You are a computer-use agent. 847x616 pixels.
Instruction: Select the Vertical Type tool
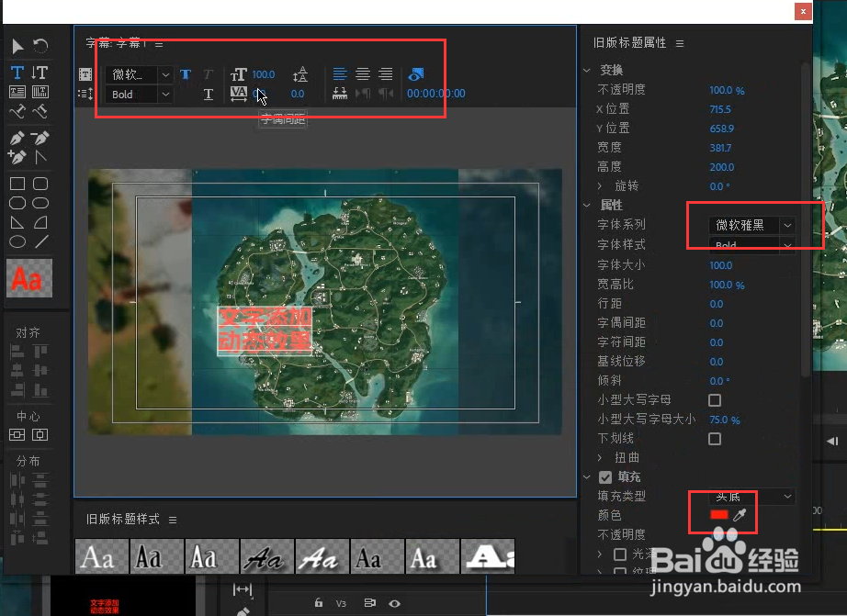point(40,73)
